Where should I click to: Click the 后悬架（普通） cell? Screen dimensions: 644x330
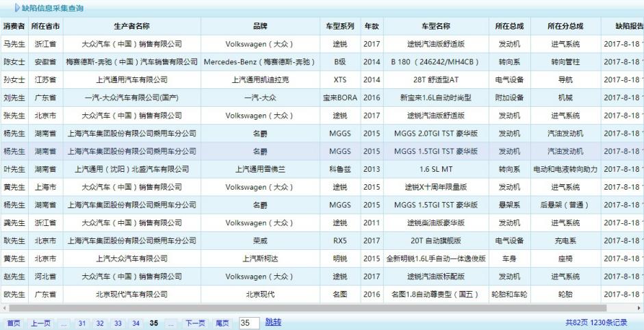565,205
